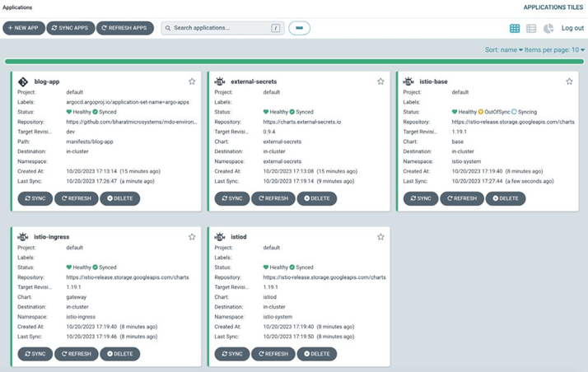Click the argo-apps label on blog-app

128,102
